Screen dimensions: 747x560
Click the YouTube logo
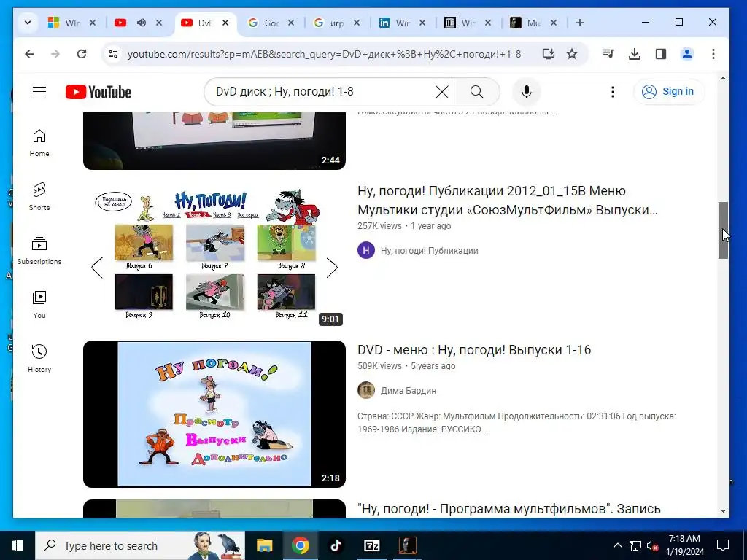98,92
